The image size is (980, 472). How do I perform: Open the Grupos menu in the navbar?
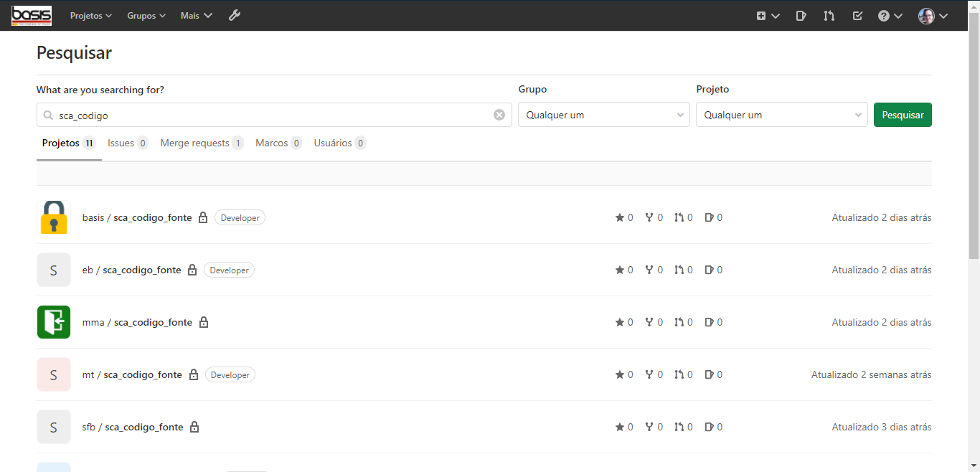click(146, 15)
